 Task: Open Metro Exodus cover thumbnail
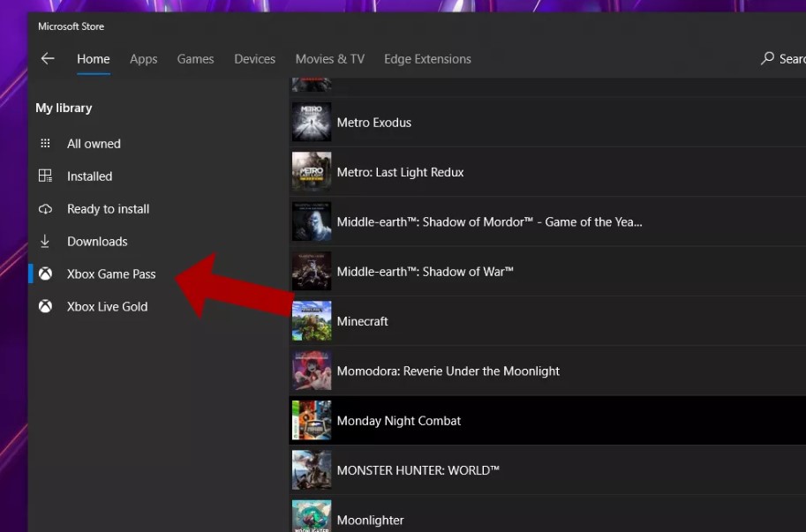[x=312, y=122]
